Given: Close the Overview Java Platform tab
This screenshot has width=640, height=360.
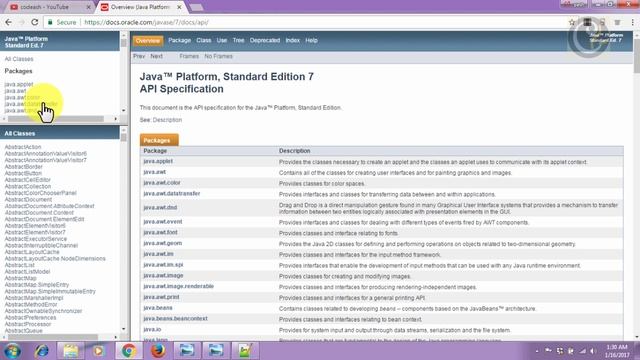Looking at the screenshot, I should tap(179, 7).
